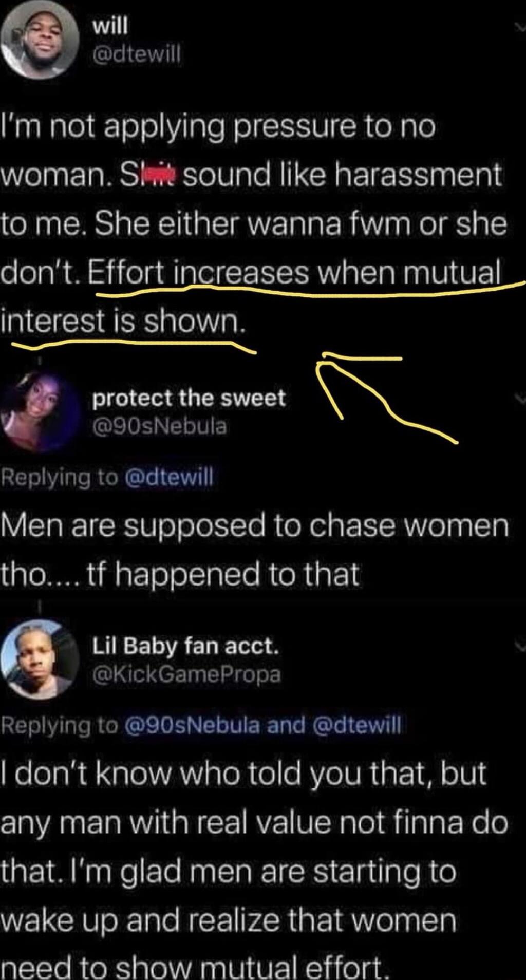Viewport: 526px width, 980px height.
Task: Open the @KickGamePropa handle
Action: (x=186, y=674)
